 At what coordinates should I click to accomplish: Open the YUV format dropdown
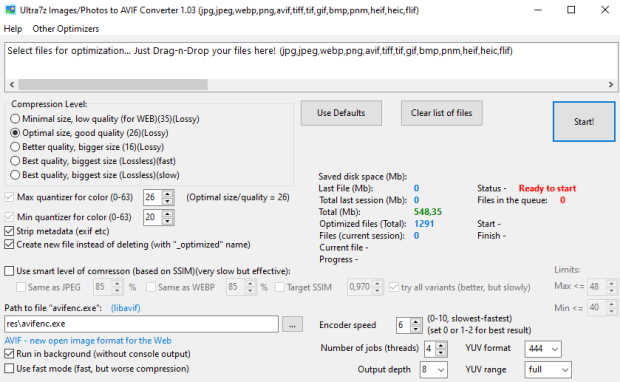[x=543, y=349]
